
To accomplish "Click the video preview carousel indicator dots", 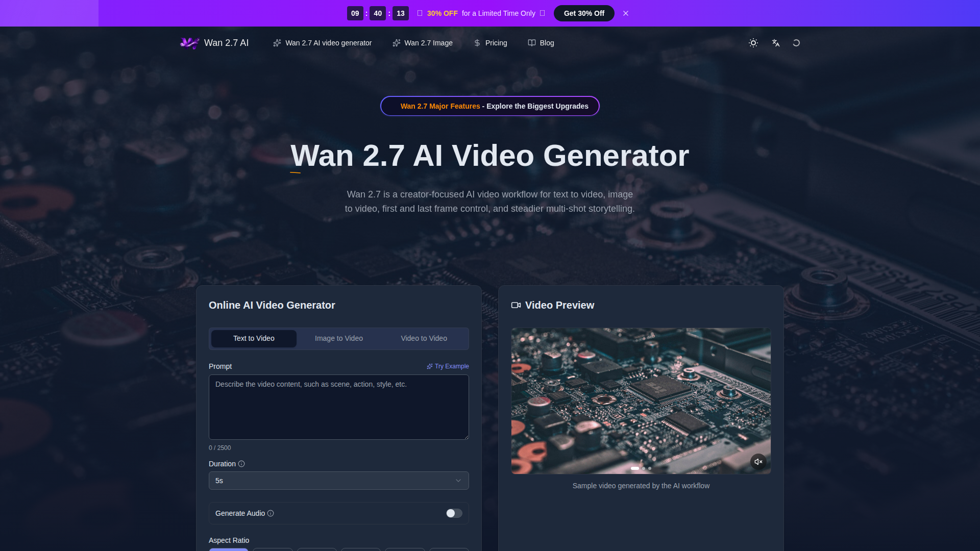I will tap(642, 468).
